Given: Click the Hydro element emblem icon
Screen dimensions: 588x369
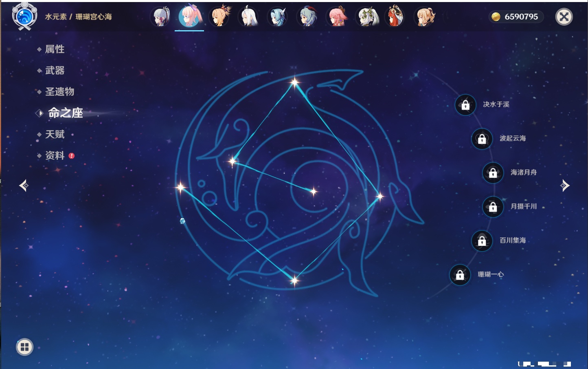Looking at the screenshot, I should click(24, 16).
